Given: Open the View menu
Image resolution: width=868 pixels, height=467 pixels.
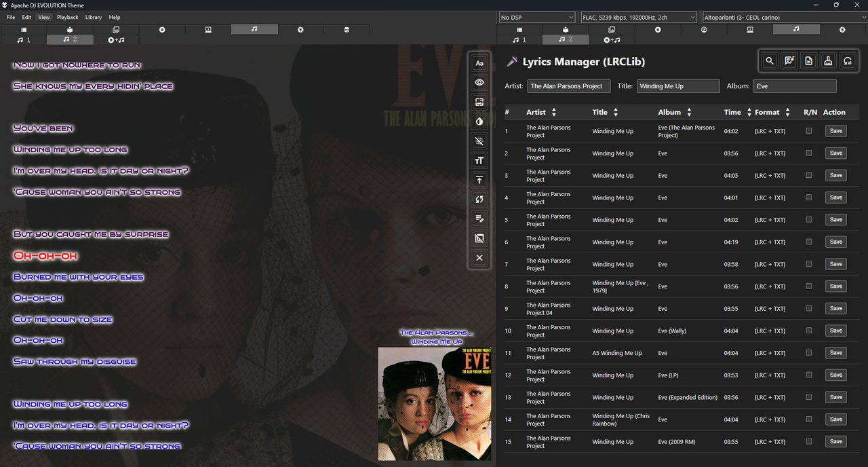Looking at the screenshot, I should pos(44,17).
